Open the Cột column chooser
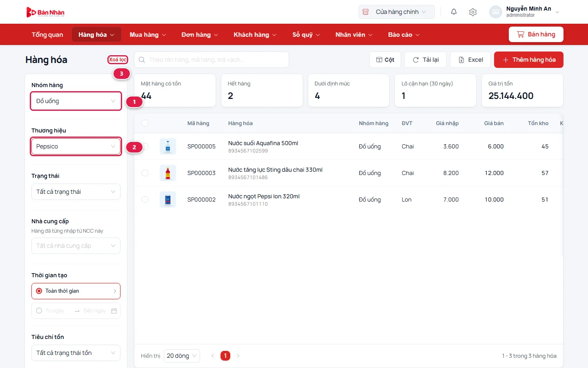This screenshot has width=588, height=368. 385,60
